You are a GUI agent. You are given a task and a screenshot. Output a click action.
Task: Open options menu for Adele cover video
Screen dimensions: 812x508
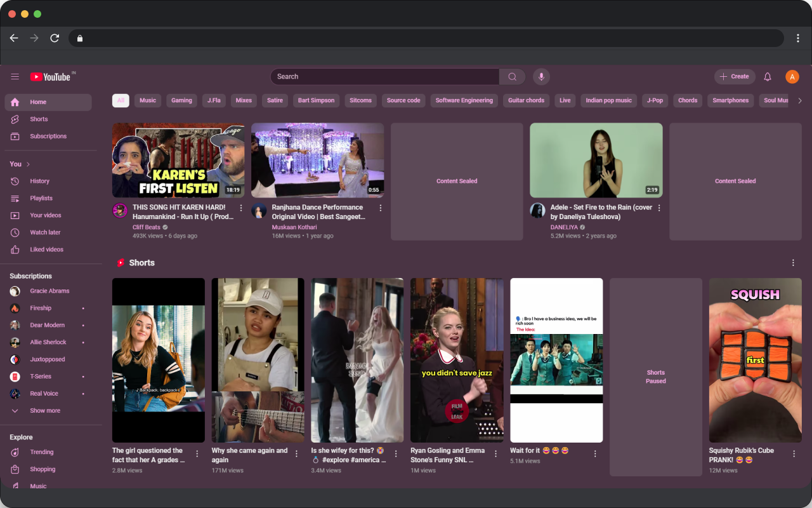tap(659, 208)
